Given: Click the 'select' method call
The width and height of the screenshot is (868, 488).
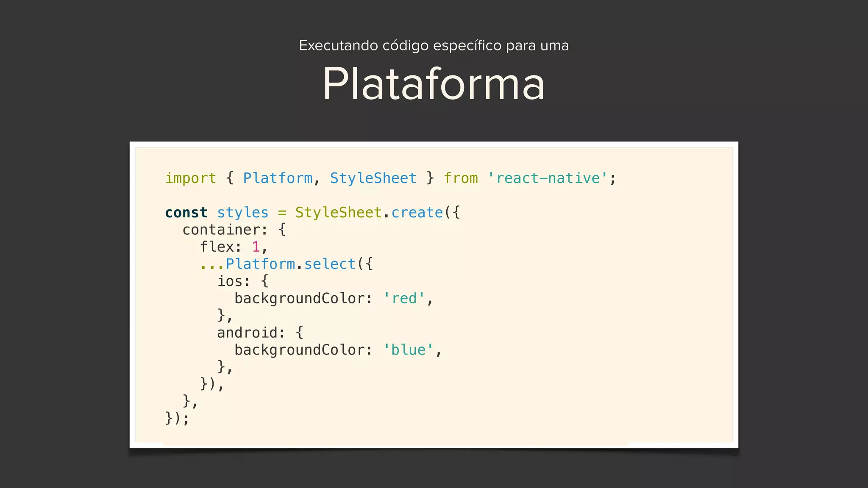Looking at the screenshot, I should [330, 264].
